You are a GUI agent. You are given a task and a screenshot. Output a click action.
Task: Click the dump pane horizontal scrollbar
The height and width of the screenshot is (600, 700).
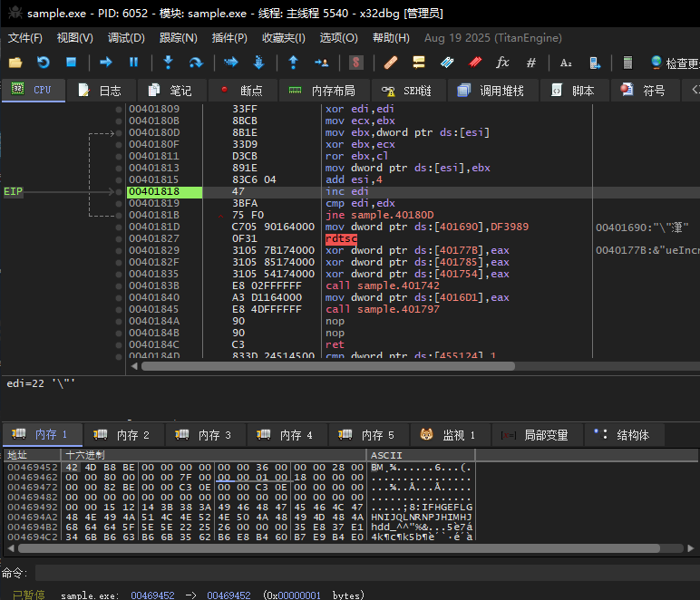(339, 548)
